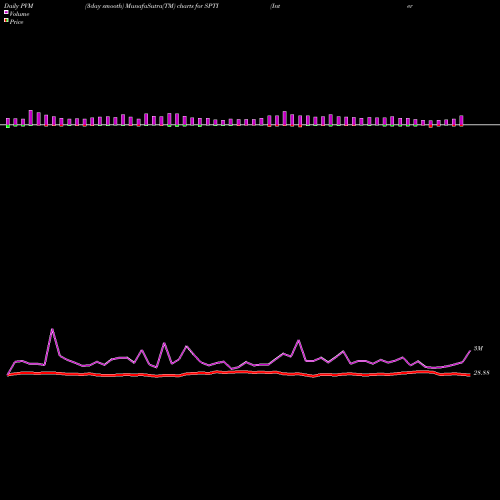The image size is (500, 500).
Task: Click the MunafaSutra charts title text
Action: [152, 6]
